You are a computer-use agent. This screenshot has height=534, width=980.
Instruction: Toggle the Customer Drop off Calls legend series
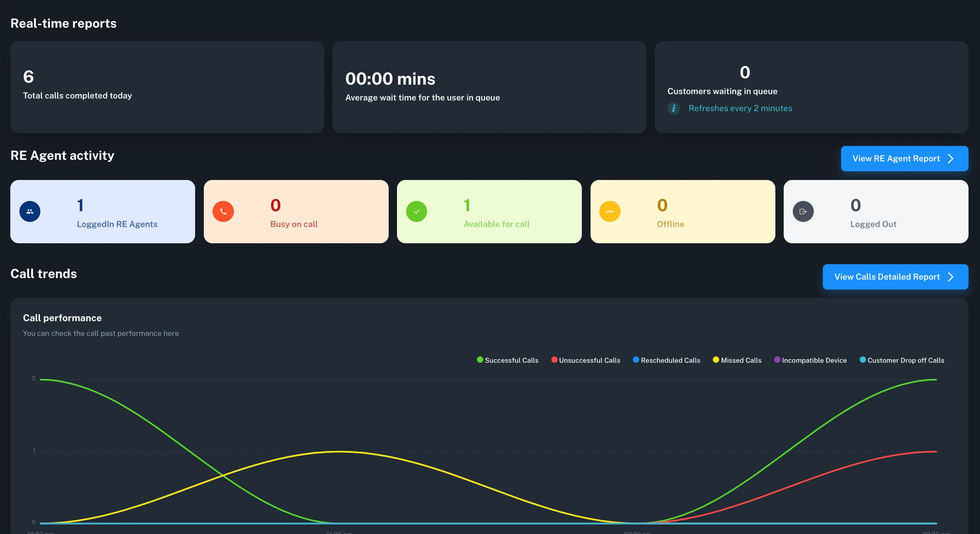click(x=902, y=360)
